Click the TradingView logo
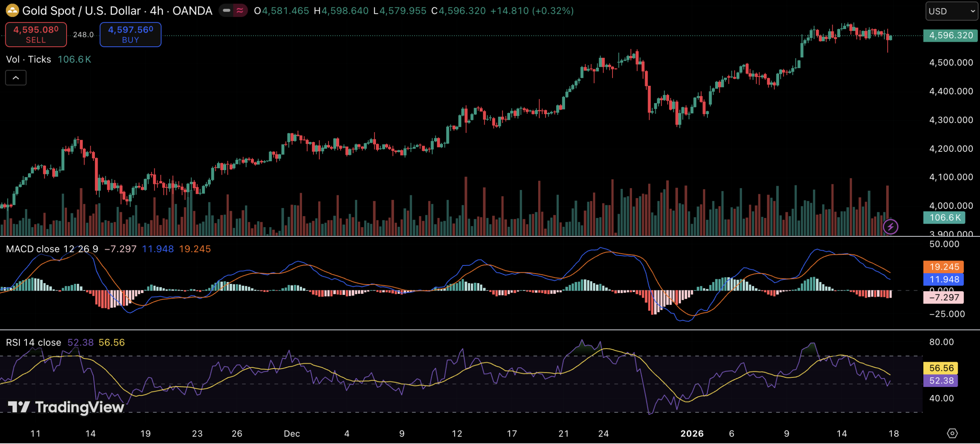Viewport: 980px width, 444px height. (66, 407)
